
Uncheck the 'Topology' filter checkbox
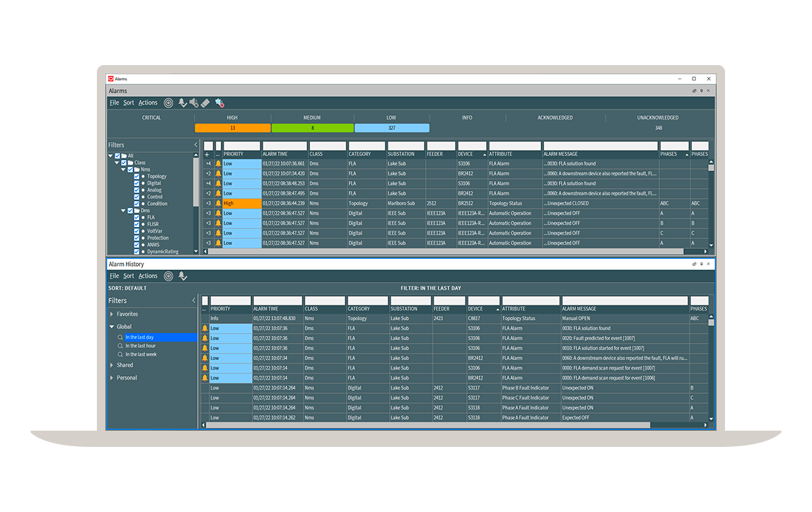click(x=137, y=177)
